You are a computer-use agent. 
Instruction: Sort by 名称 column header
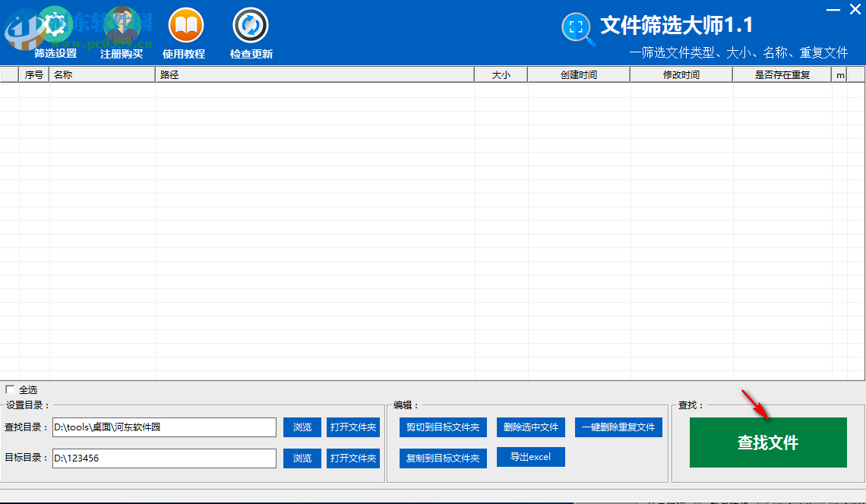[103, 75]
